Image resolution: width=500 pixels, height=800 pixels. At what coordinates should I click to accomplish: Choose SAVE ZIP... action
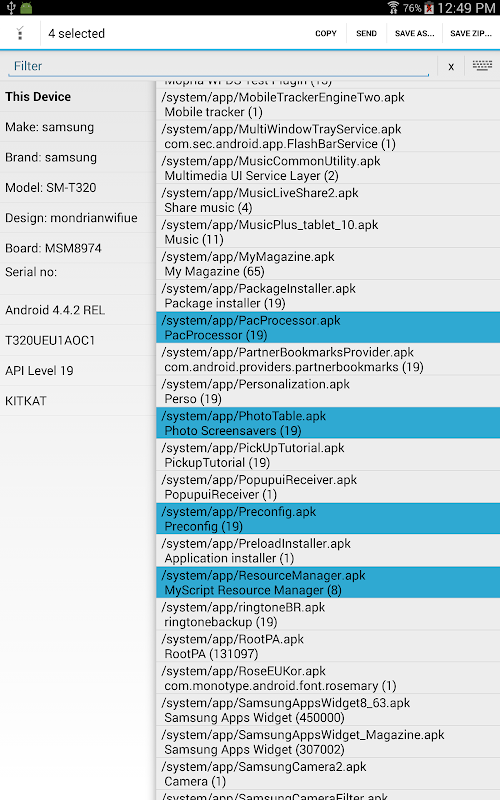pyautogui.click(x=470, y=33)
